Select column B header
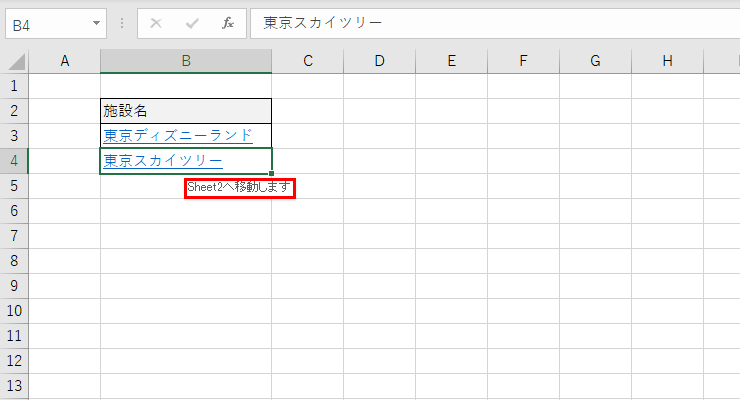The width and height of the screenshot is (740, 400). (x=186, y=61)
